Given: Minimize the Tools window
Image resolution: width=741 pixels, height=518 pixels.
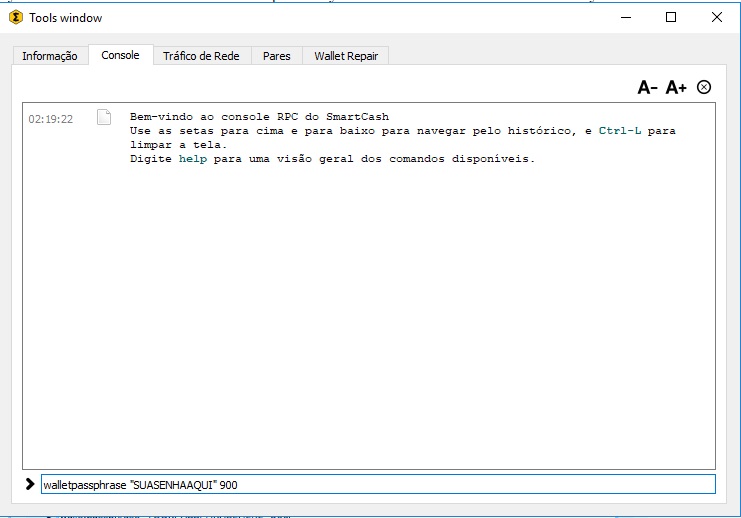Looking at the screenshot, I should 626,17.
